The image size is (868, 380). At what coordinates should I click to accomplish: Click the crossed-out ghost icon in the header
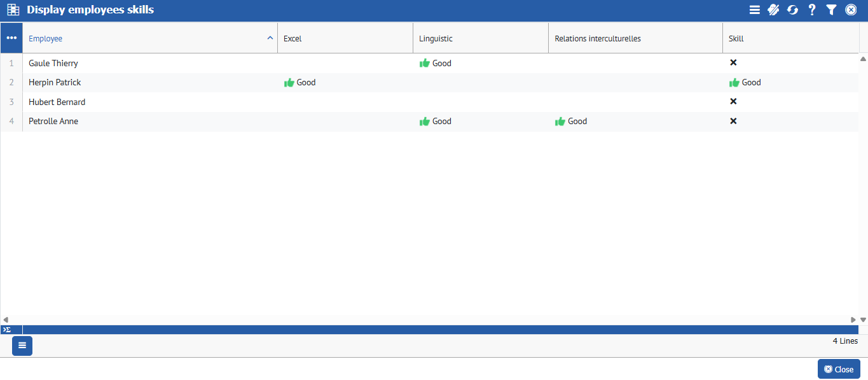pyautogui.click(x=773, y=10)
